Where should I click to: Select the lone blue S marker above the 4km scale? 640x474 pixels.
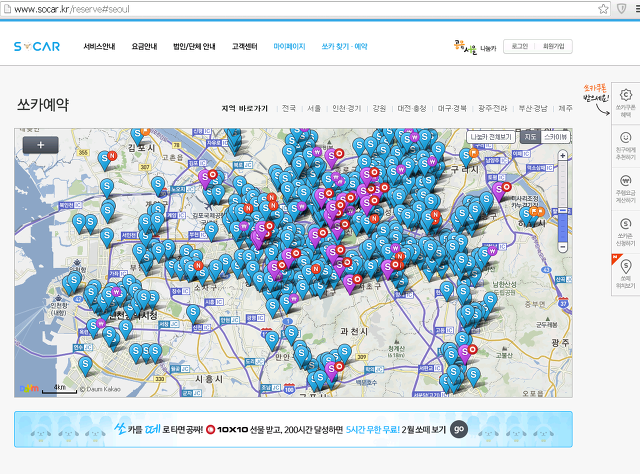(x=85, y=365)
